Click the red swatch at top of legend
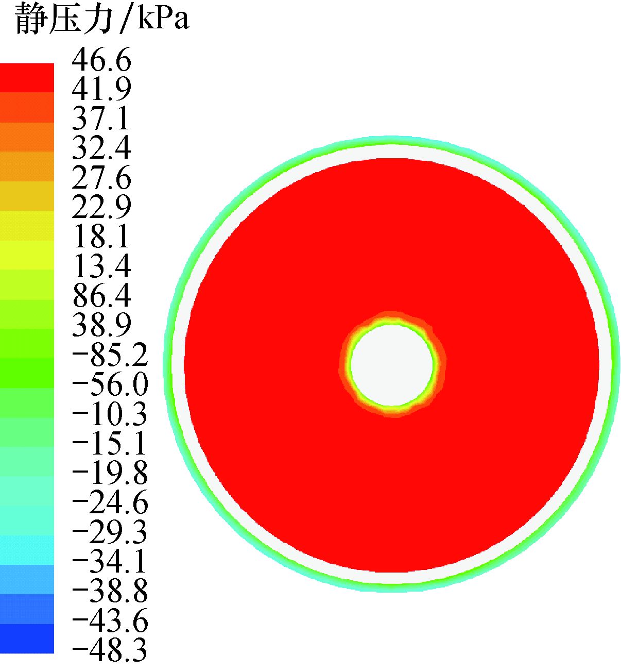The height and width of the screenshot is (672, 621). 27,77
